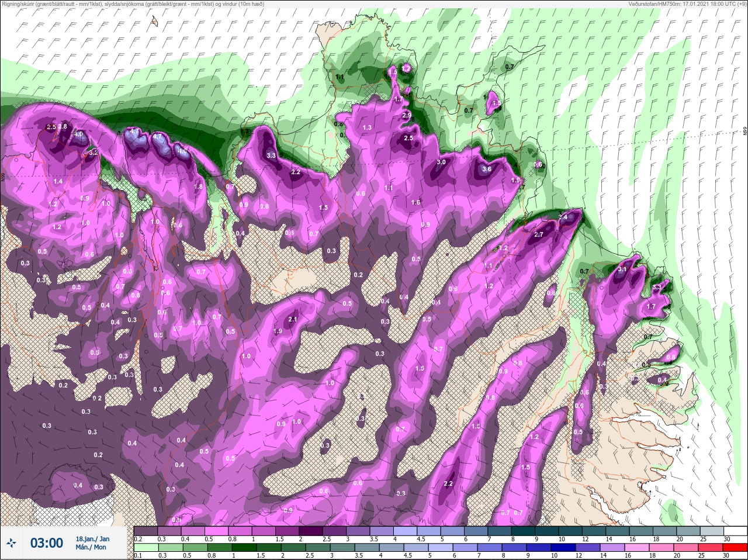This screenshot has width=748, height=560.
Task: Click the '0.1' label in the lower legend row
Action: point(138,555)
